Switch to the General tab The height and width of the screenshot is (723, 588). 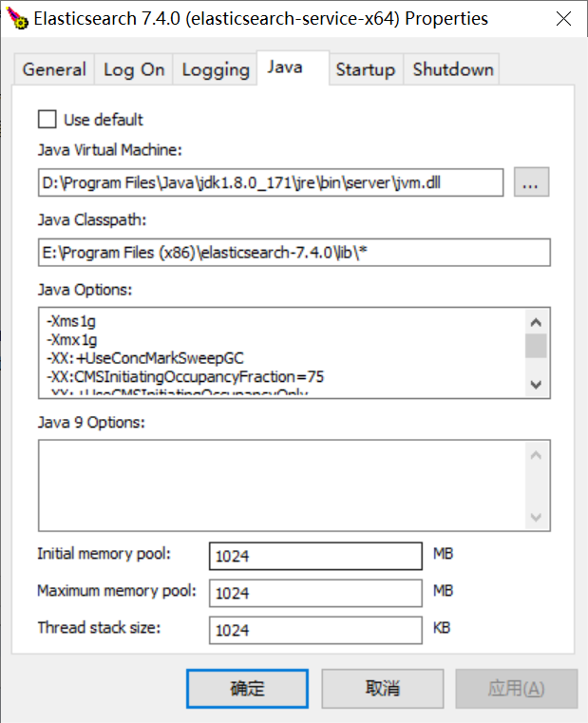point(54,69)
